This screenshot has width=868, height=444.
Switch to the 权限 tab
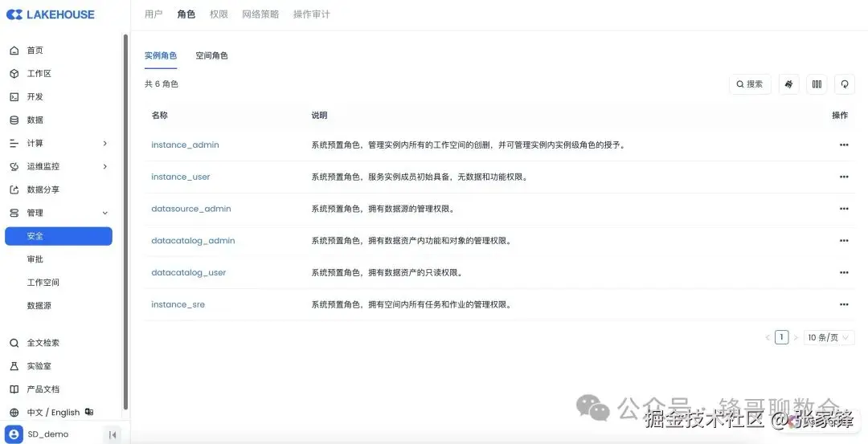pyautogui.click(x=219, y=14)
